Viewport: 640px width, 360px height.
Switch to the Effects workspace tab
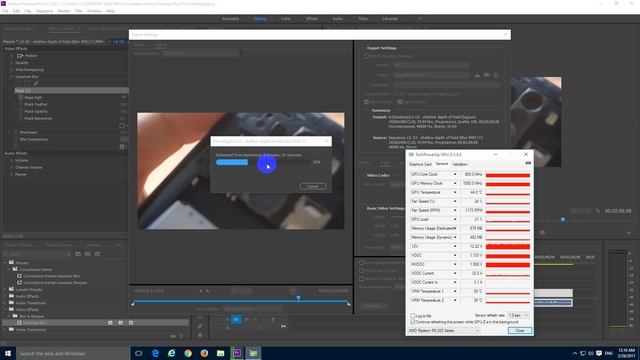pyautogui.click(x=312, y=19)
